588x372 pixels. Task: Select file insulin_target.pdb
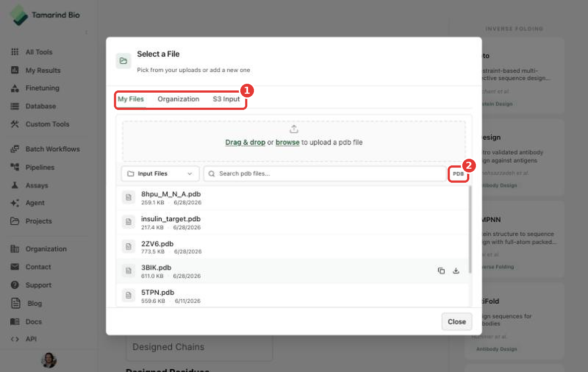click(x=293, y=222)
